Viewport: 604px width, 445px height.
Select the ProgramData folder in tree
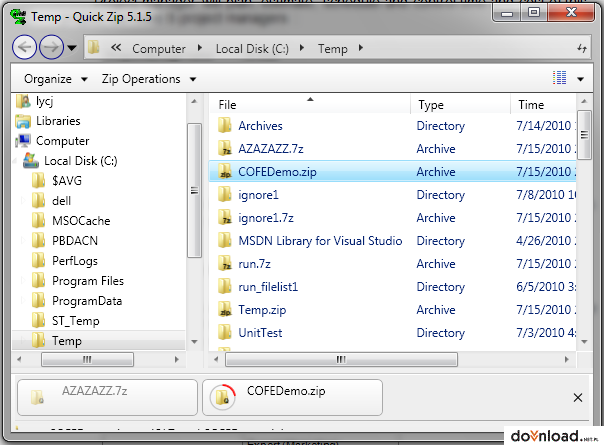coord(87,301)
